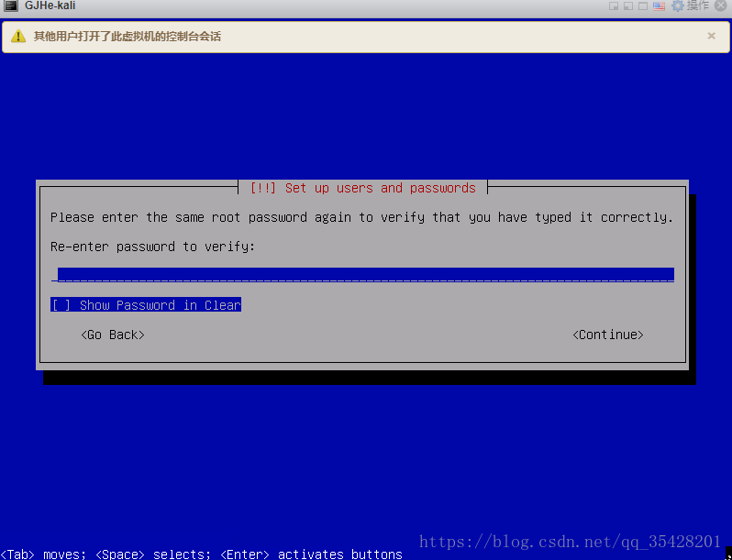Click the warning message text 其他用户打开了此虚拟机的控制台会话
The image size is (732, 560).
point(127,37)
